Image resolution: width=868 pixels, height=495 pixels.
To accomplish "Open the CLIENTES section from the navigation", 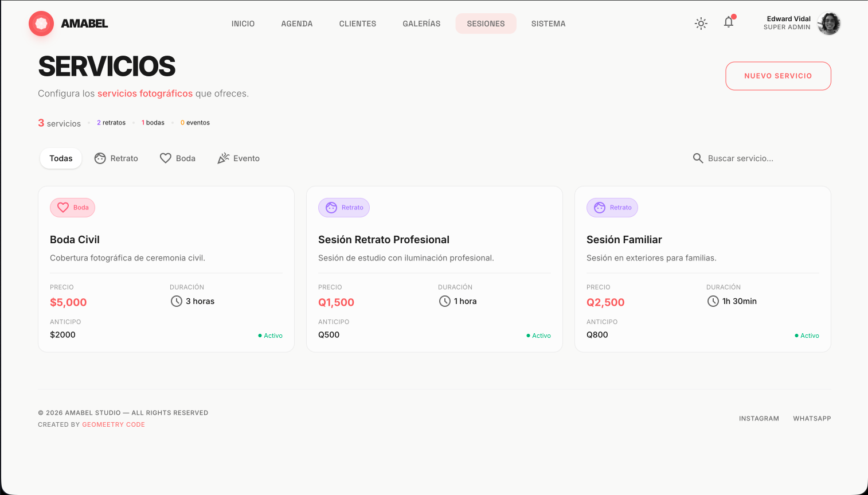I will coord(357,24).
